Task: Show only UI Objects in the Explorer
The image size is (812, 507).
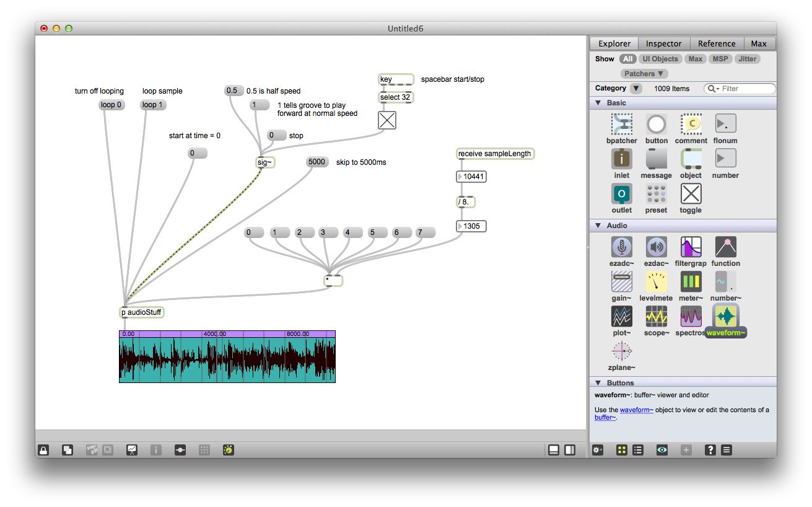Action: (660, 59)
